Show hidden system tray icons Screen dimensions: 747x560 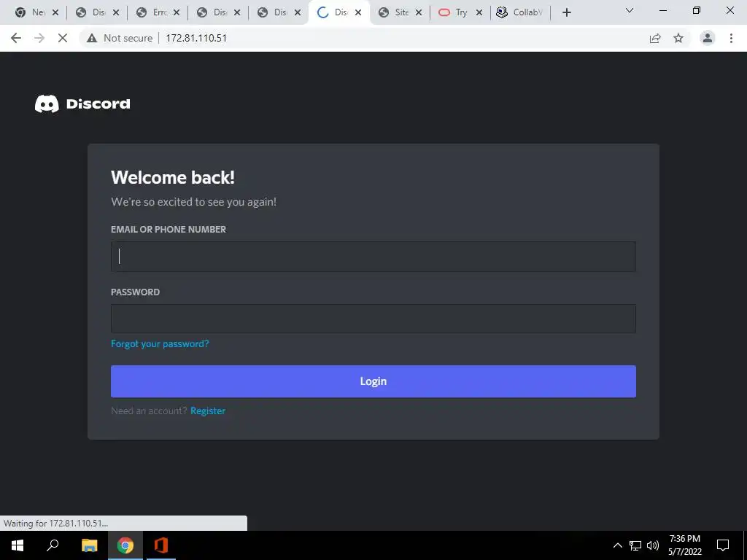pyautogui.click(x=617, y=545)
